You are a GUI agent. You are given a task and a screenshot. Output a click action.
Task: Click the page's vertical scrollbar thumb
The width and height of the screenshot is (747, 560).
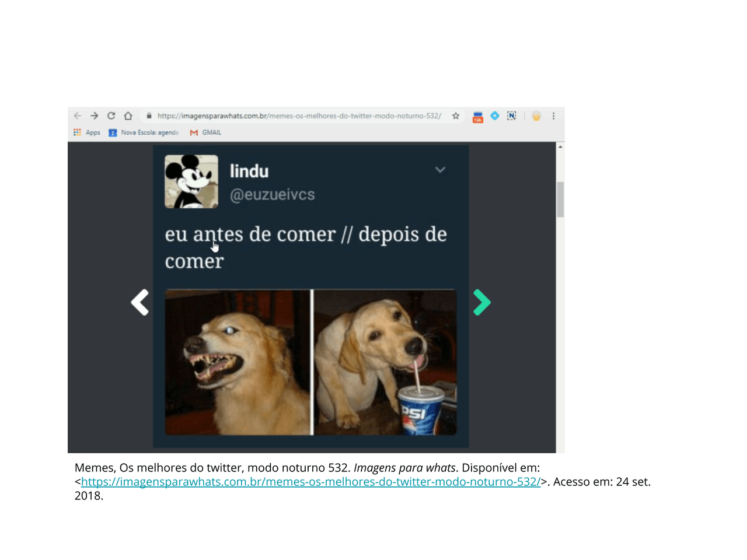tap(560, 199)
